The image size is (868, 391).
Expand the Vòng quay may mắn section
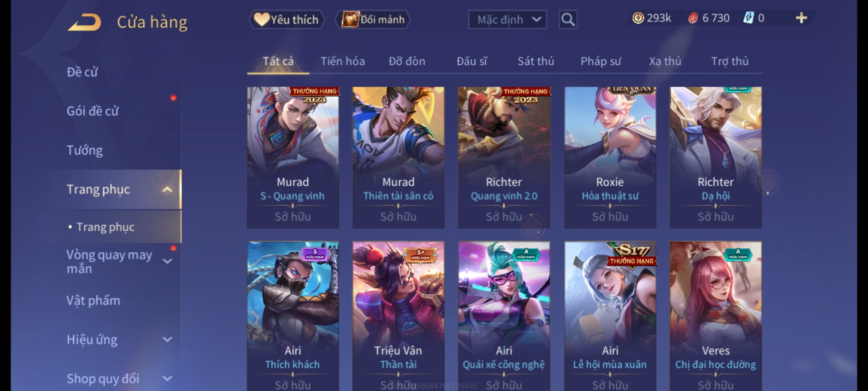[x=167, y=261]
